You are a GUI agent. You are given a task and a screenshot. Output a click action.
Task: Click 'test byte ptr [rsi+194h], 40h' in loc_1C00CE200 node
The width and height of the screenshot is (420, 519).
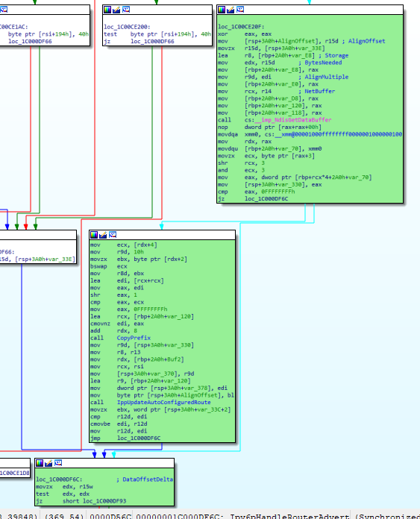(x=157, y=34)
